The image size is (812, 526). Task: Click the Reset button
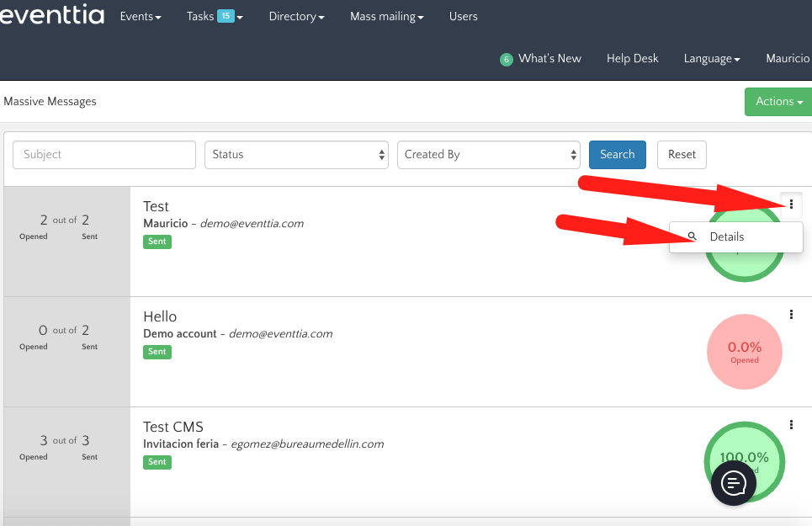click(682, 155)
